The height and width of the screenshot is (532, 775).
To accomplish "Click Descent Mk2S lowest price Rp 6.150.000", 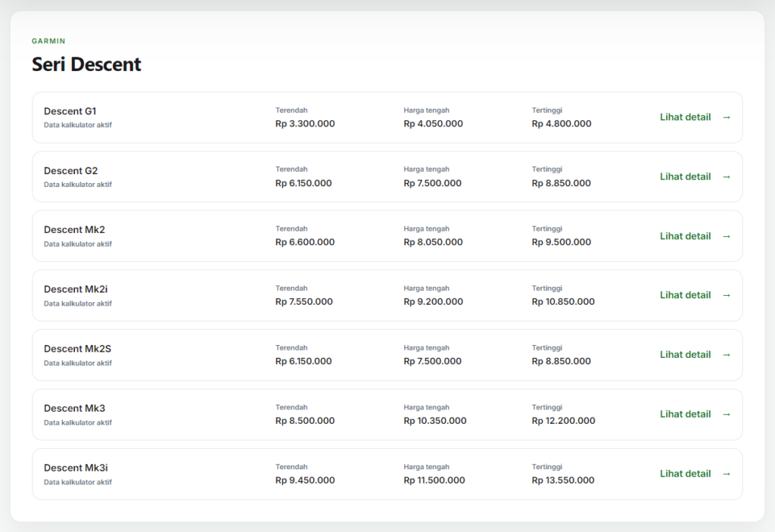I will point(303,362).
